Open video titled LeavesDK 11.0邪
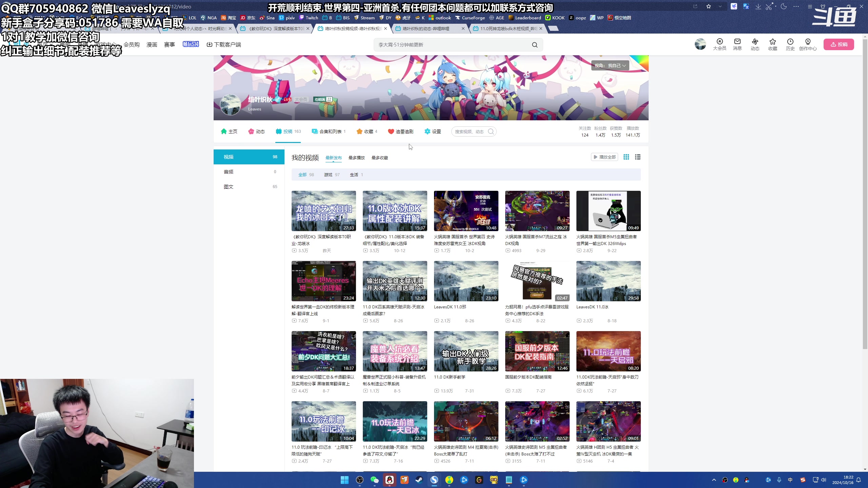The image size is (868, 488). point(450,307)
